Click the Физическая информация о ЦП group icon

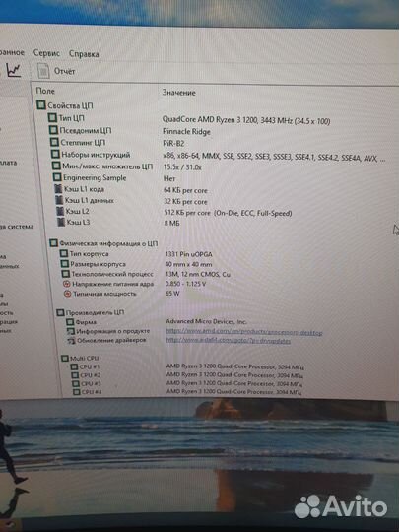(53, 243)
